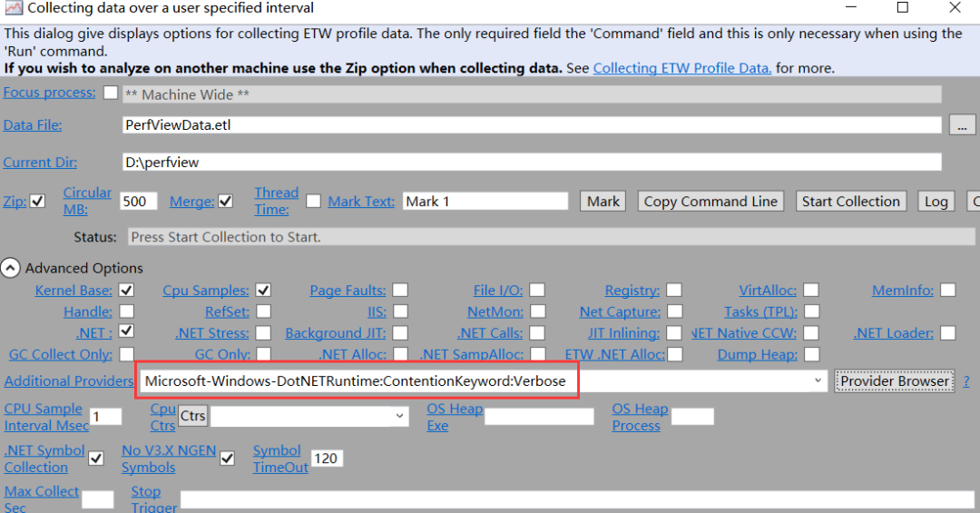
Task: Close the collection dialog window
Action: point(955,8)
